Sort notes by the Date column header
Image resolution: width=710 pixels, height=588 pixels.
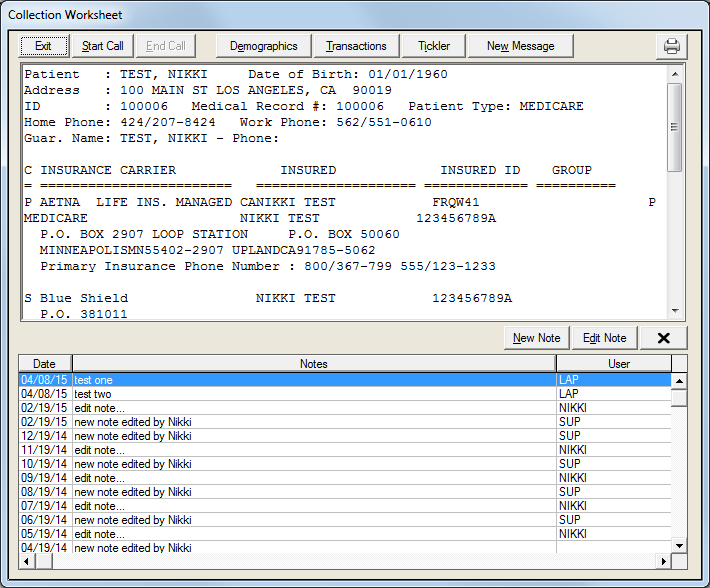45,364
